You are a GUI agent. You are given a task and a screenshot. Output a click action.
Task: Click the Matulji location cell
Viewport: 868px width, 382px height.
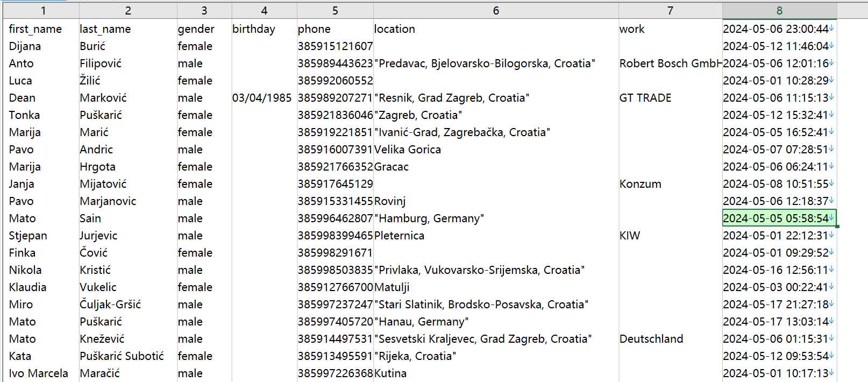point(496,287)
